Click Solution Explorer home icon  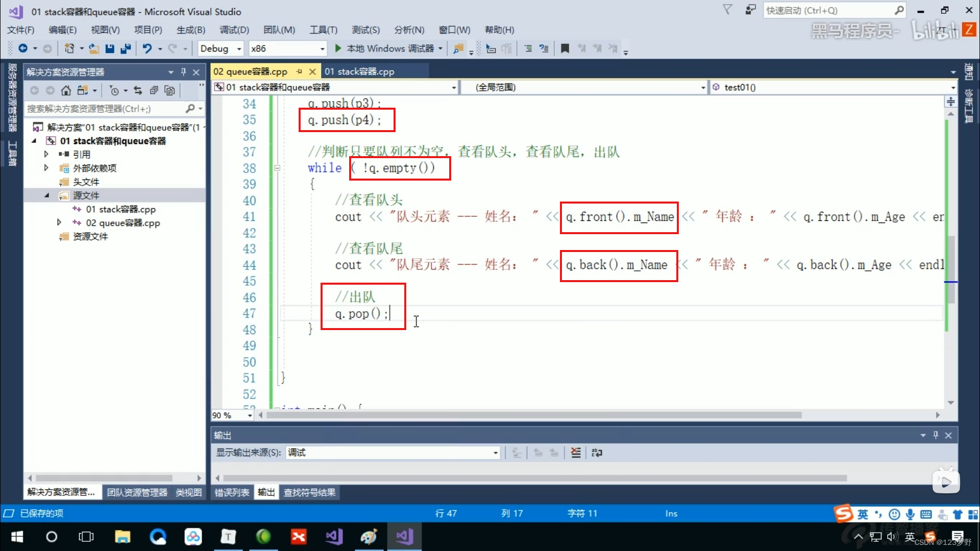click(66, 91)
